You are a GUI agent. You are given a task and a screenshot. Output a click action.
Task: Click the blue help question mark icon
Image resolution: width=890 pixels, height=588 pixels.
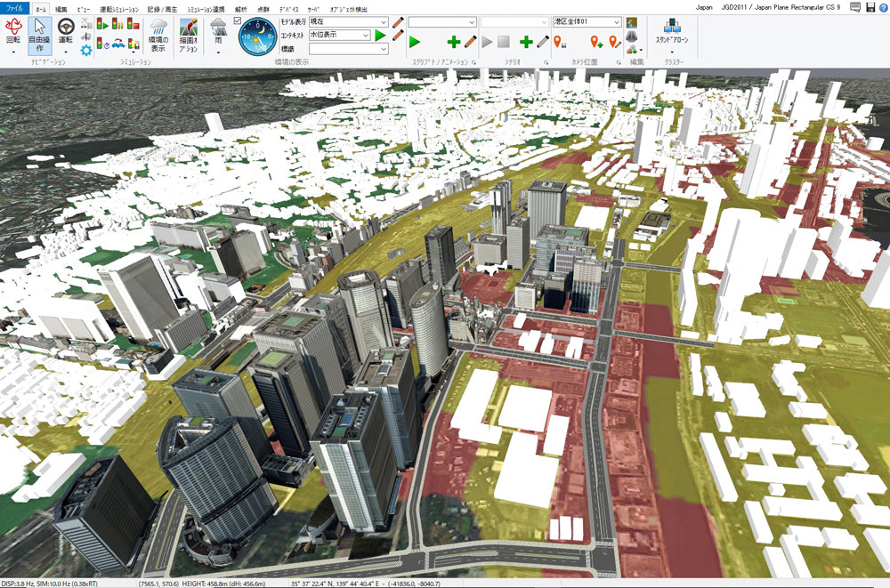[883, 7]
